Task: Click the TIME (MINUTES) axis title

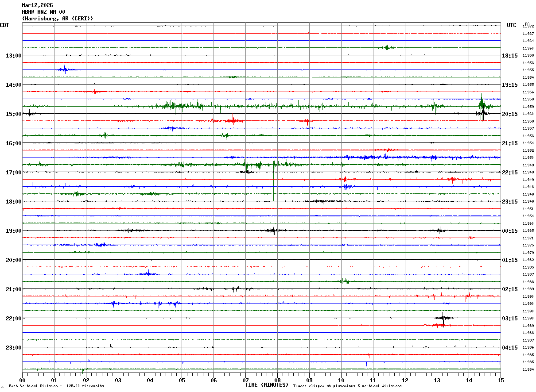Action: coord(267,385)
